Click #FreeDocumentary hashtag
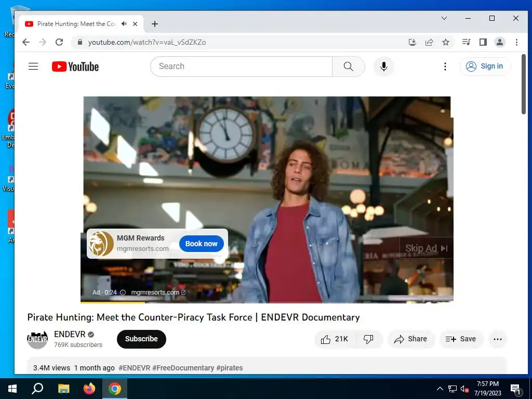This screenshot has width=532, height=399. (x=183, y=368)
